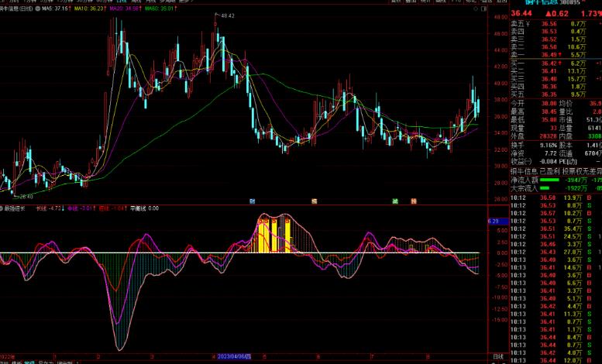
Task: Click the MA20 moving average label
Action: (x=123, y=8)
